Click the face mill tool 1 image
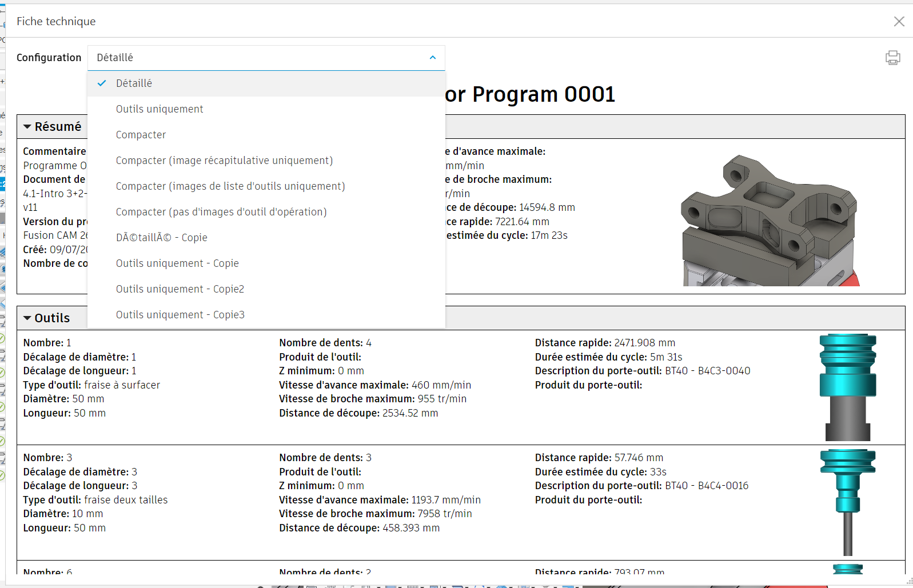913x588 pixels. tap(847, 387)
